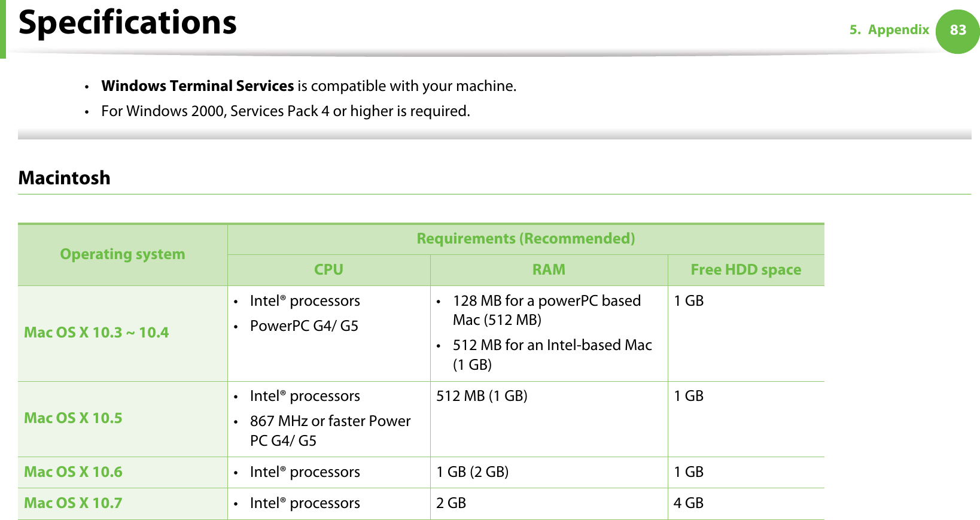Select the Mac OS X 10.3 ~ 10.4 row label
The image size is (980, 520).
point(96,333)
